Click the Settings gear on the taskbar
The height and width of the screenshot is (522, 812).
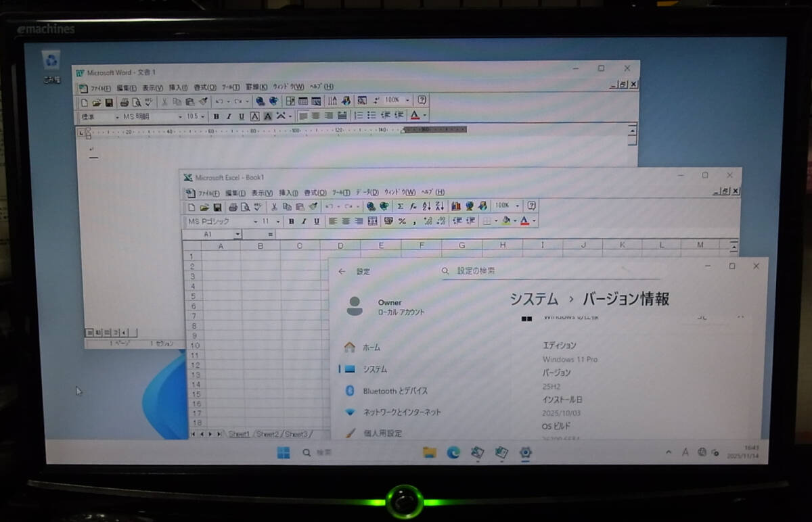525,452
